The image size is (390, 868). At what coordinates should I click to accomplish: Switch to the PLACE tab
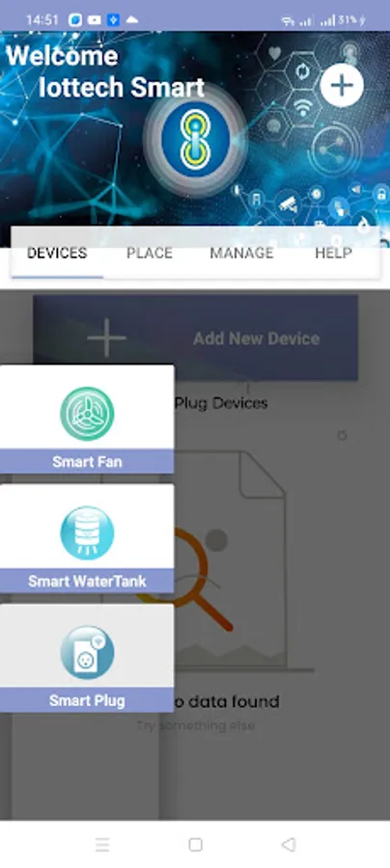tap(150, 253)
